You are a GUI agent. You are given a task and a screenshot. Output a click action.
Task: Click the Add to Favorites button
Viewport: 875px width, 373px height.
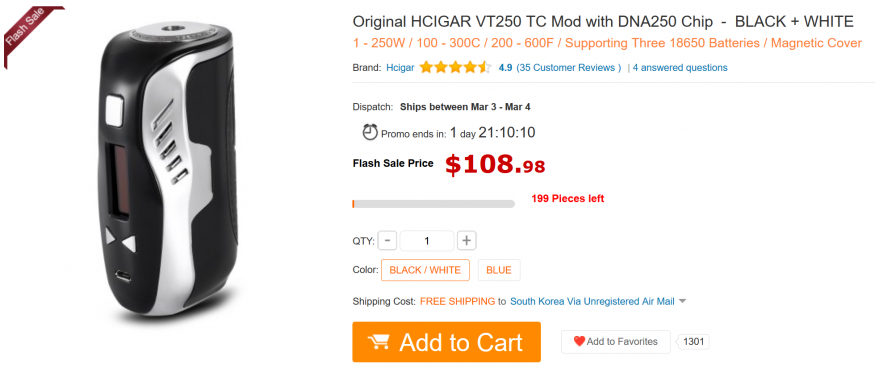(616, 342)
